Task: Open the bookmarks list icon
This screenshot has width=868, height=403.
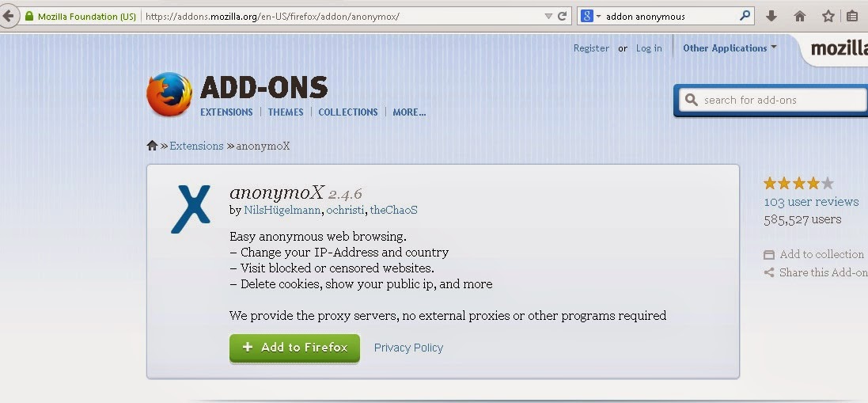Action: tap(852, 16)
